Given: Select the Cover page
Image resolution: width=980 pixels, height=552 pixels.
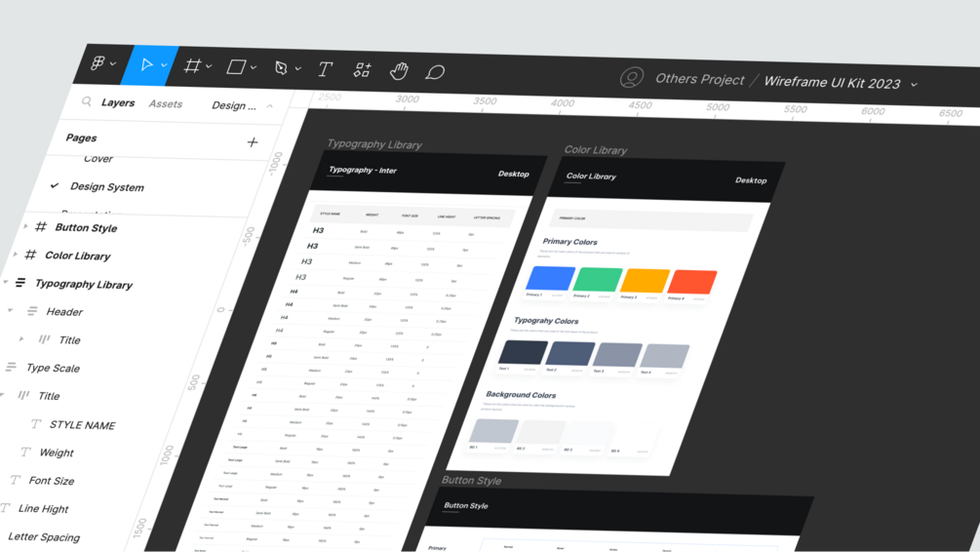Looking at the screenshot, I should point(98,159).
